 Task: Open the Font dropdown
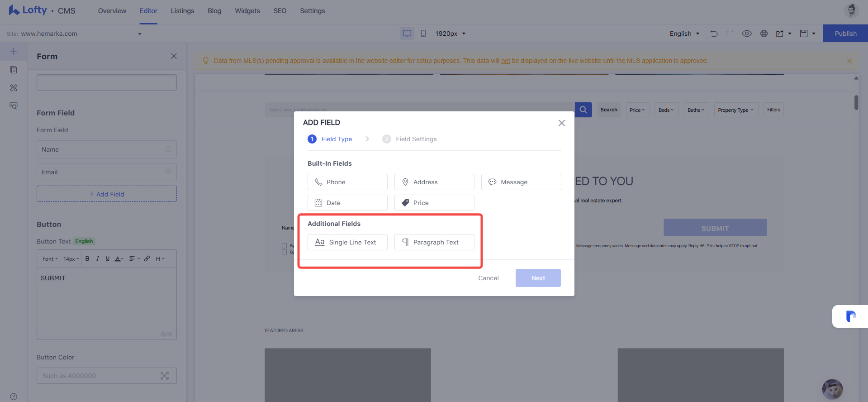click(x=50, y=259)
